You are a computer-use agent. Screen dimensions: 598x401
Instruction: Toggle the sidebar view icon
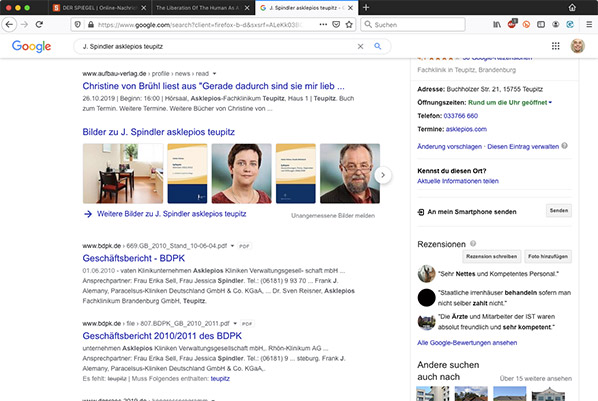541,24
